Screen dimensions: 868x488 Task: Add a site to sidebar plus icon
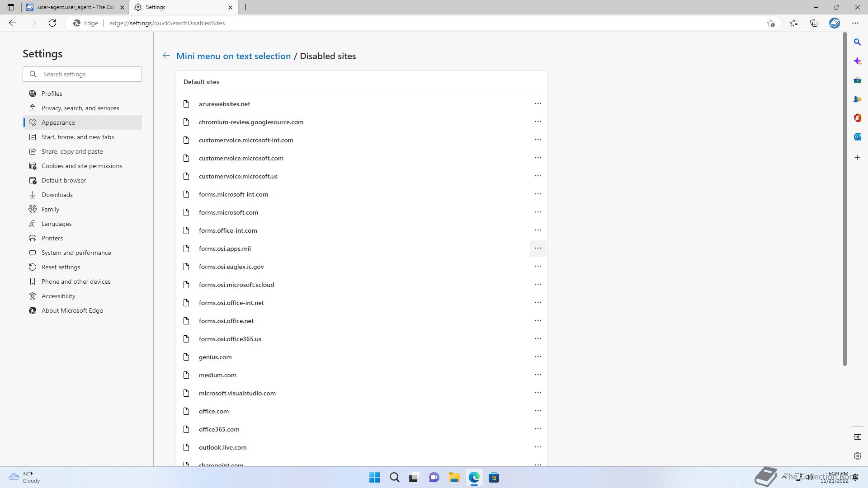point(858,158)
